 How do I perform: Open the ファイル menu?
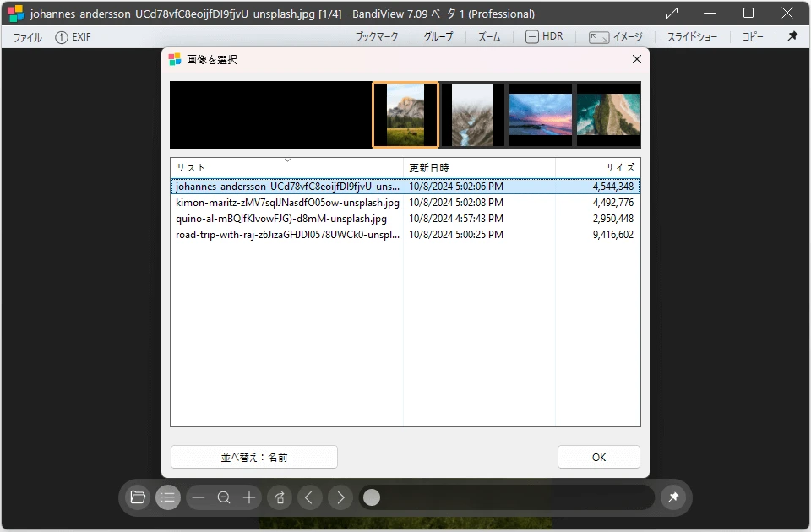(x=28, y=37)
